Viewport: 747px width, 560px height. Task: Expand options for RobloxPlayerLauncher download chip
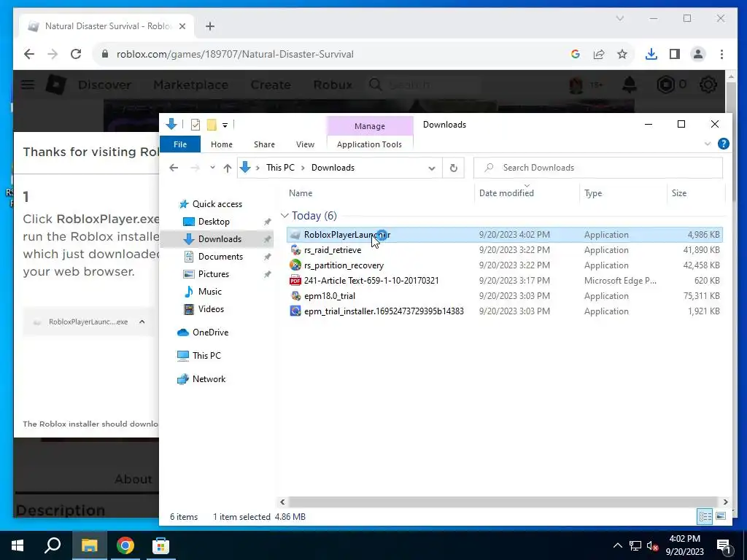click(x=142, y=322)
